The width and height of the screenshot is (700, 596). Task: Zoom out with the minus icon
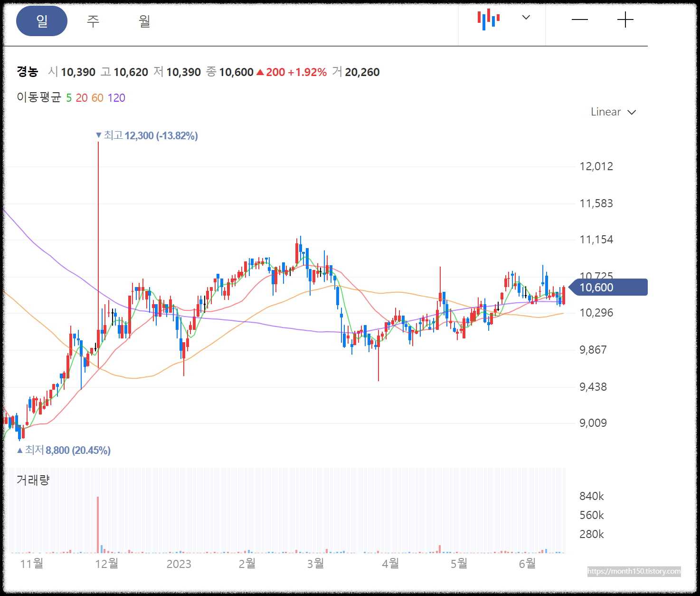click(580, 19)
